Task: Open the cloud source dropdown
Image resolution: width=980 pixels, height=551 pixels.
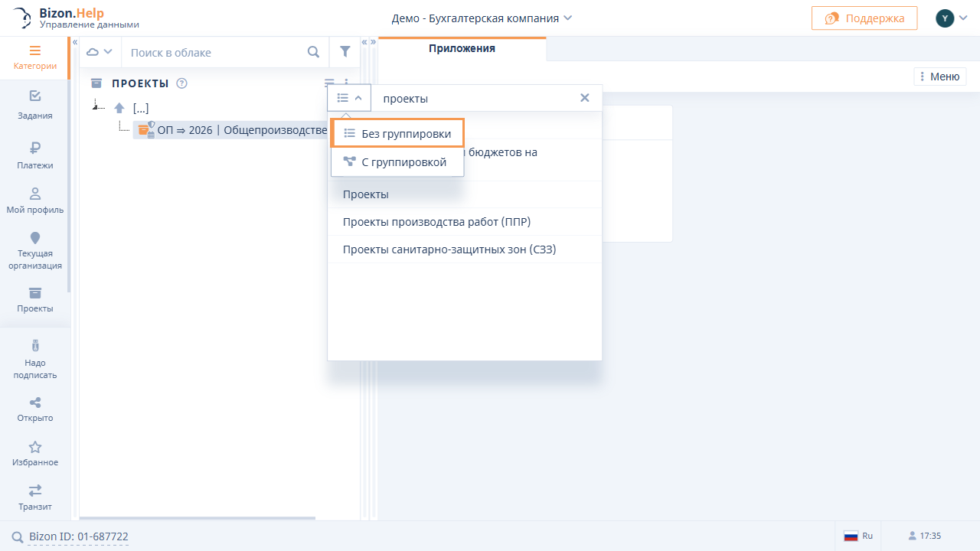Action: (100, 52)
